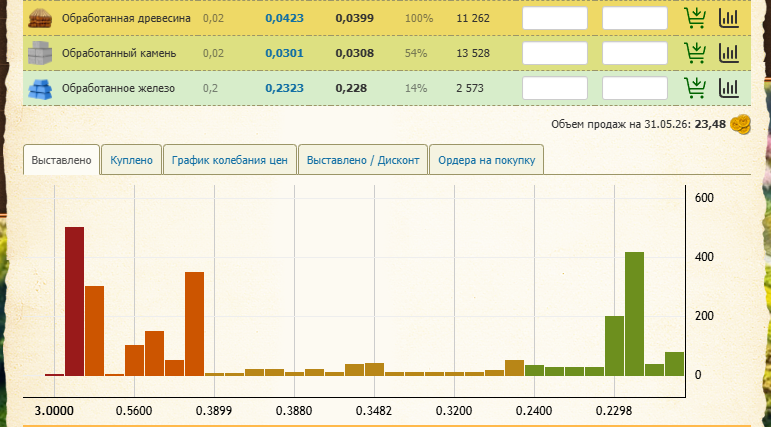Focus first input field in Обработанное железо row
771x427 pixels.
click(555, 88)
